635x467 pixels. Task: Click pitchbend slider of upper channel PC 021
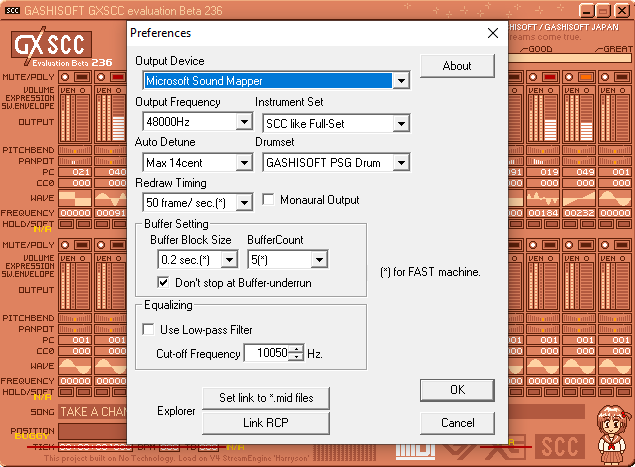pyautogui.click(x=75, y=150)
